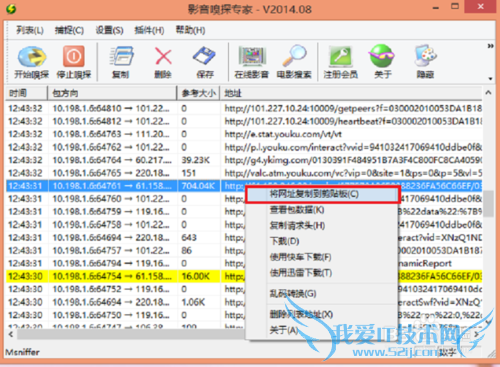Select the row with port 64812

point(244,121)
